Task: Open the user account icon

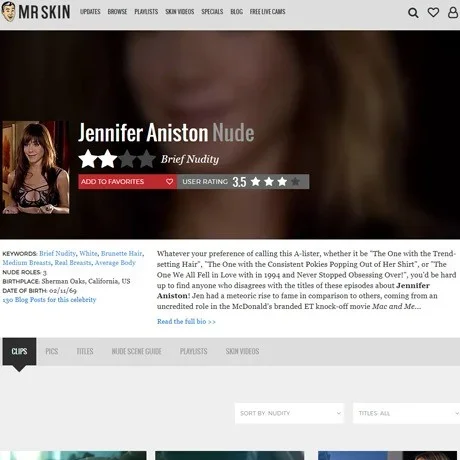Action: [453, 12]
